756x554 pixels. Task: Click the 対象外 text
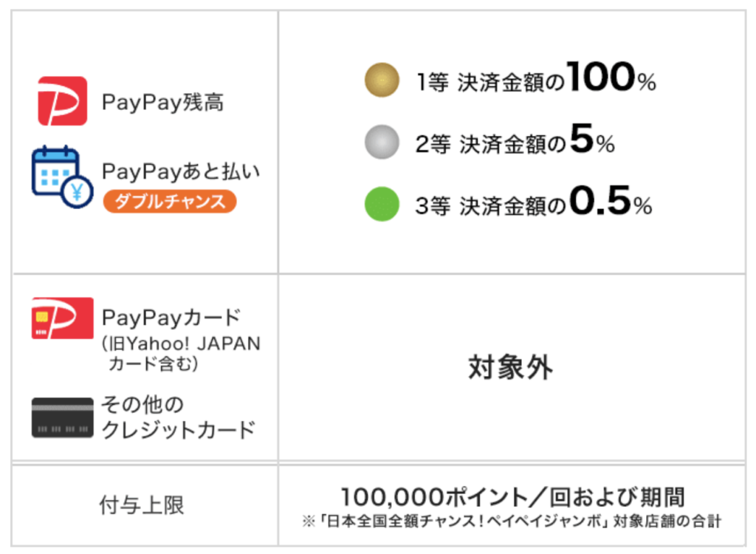point(511,367)
